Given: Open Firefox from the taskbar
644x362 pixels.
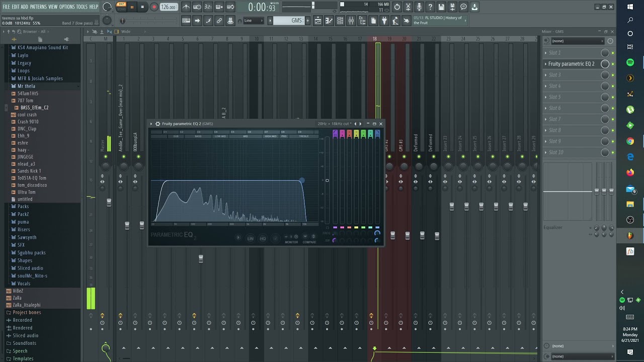Looking at the screenshot, I should pyautogui.click(x=630, y=172).
